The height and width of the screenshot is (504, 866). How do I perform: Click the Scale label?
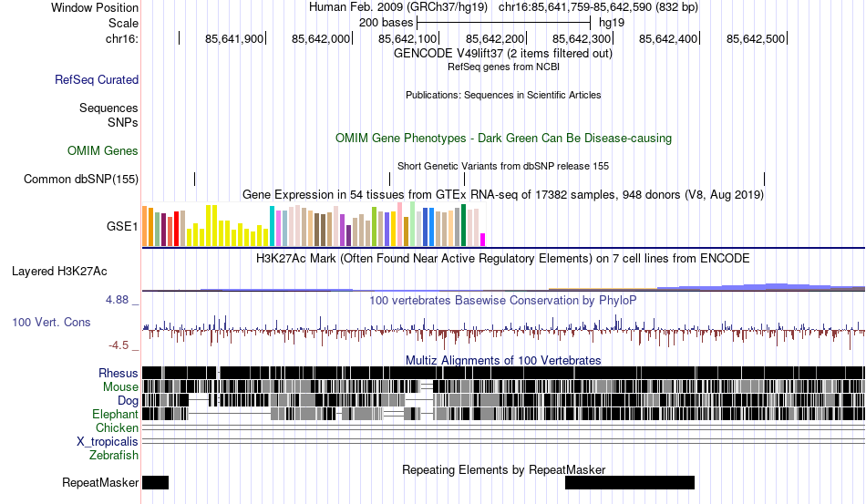coord(123,23)
